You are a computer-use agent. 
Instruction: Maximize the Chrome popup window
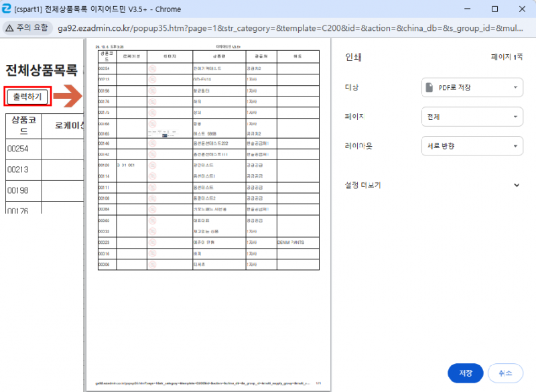[x=494, y=9]
